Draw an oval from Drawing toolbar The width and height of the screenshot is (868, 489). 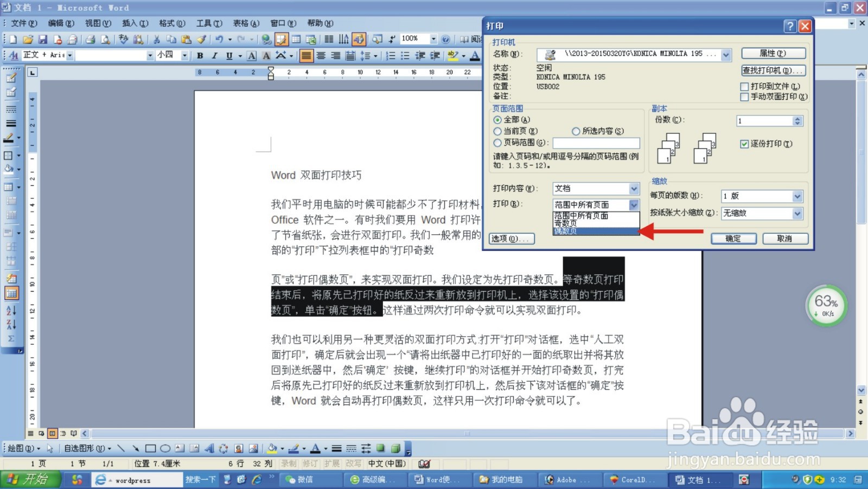coord(165,448)
